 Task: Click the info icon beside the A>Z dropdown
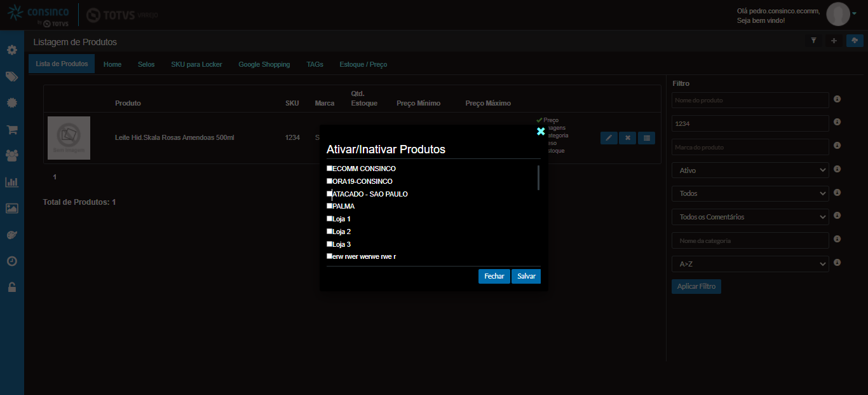click(837, 263)
